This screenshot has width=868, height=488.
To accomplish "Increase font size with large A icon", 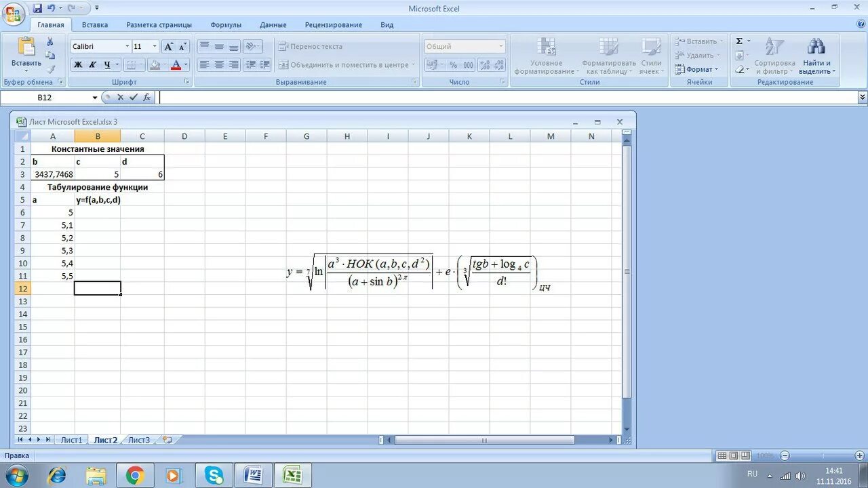I will coord(168,47).
